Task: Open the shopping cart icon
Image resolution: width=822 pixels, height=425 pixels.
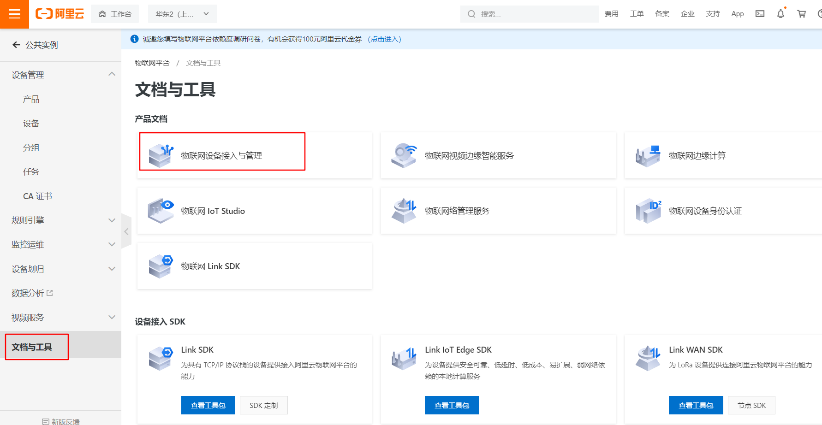Action: [802, 14]
